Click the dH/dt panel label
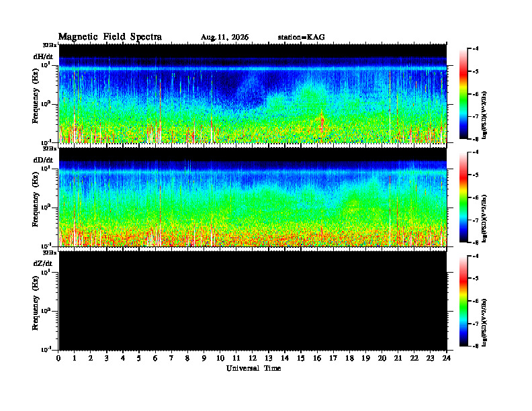The width and height of the screenshot is (532, 411). coord(43,57)
